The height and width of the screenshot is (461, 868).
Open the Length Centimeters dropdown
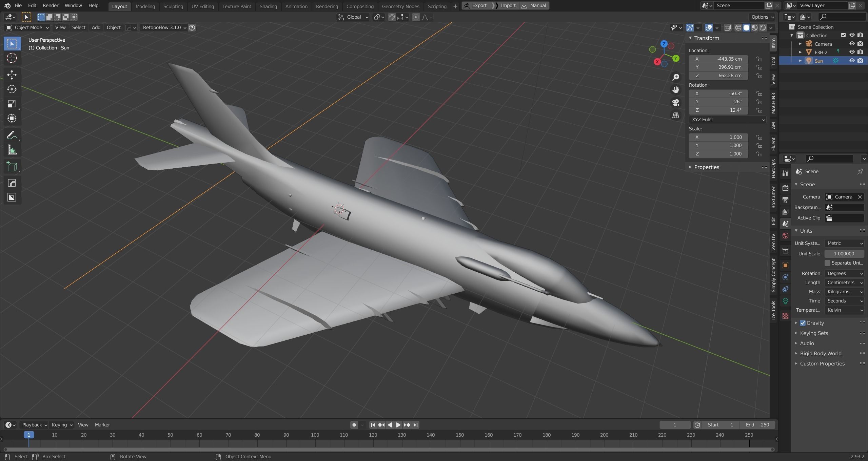(x=844, y=282)
